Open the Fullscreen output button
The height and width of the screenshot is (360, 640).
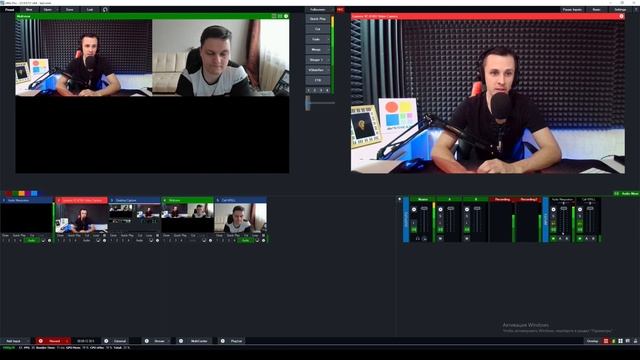317,9
